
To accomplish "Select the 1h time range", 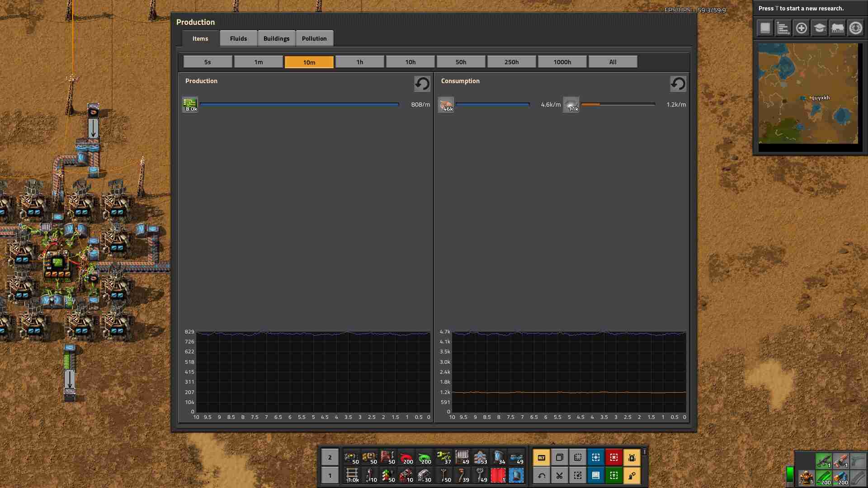I will 360,62.
